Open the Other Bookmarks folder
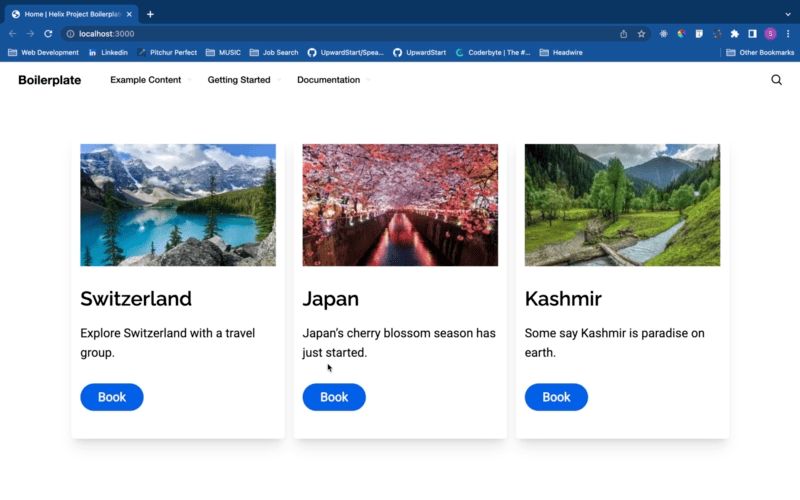This screenshot has height=500, width=800. [760, 52]
